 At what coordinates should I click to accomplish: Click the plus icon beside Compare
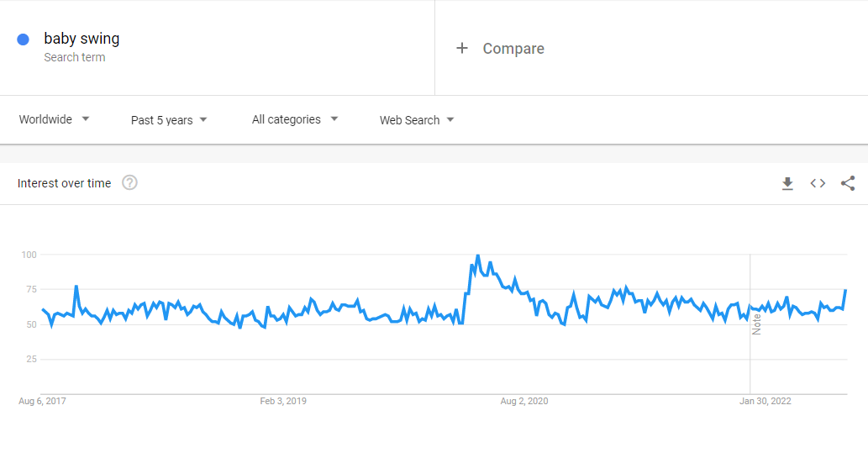click(x=461, y=49)
